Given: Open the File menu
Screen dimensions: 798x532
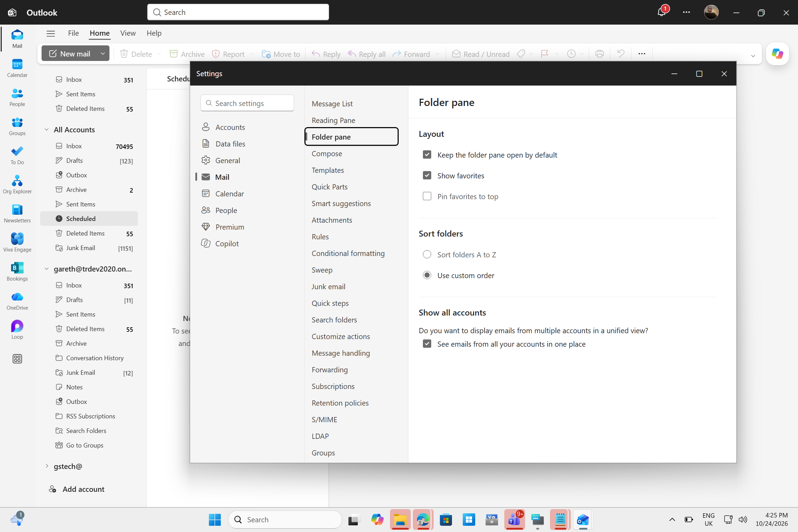Looking at the screenshot, I should click(73, 33).
